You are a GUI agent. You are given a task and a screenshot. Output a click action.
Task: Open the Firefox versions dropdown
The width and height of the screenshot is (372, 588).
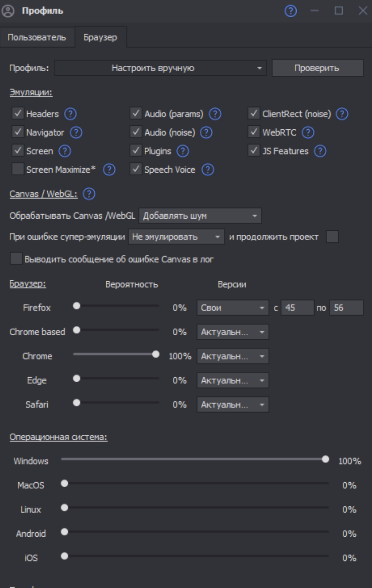coord(232,308)
